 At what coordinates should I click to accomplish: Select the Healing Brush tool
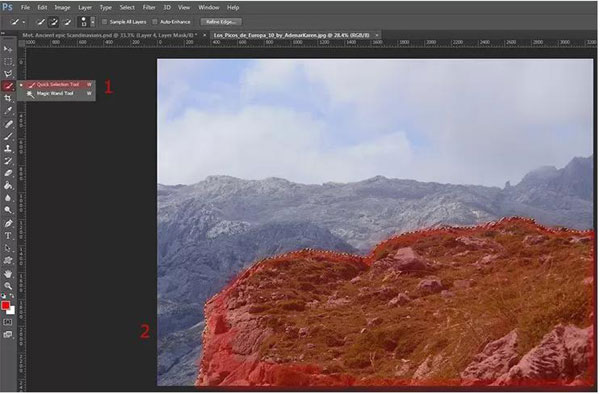pos(8,124)
